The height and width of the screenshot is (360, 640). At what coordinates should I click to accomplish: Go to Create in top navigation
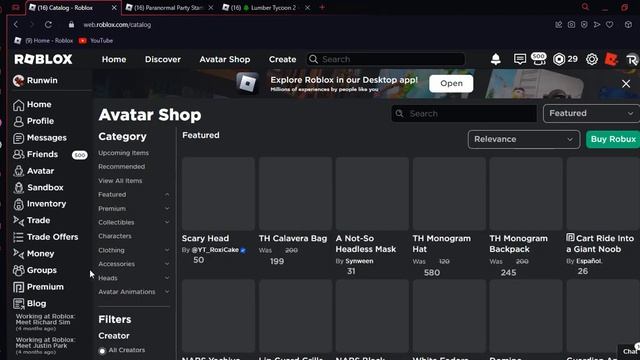(x=282, y=59)
